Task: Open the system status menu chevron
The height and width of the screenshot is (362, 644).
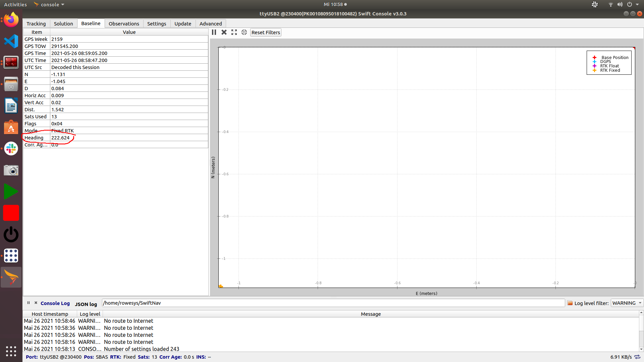Action: coord(638,4)
